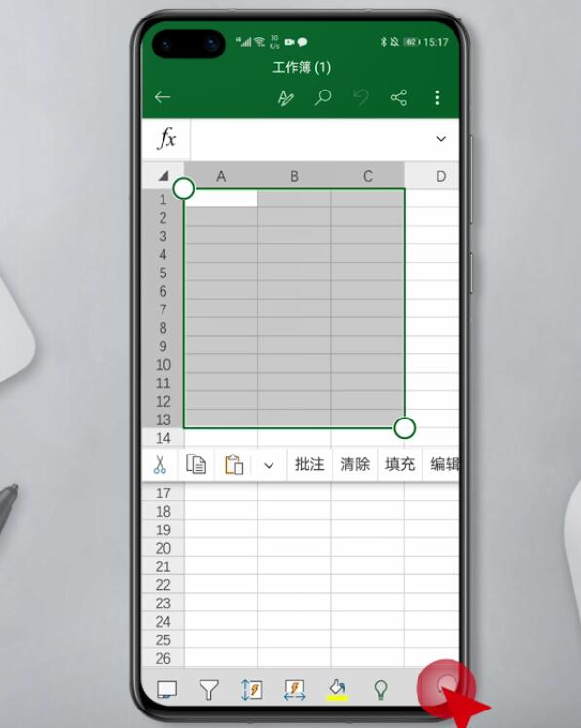Select row header 12
The height and width of the screenshot is (728, 581).
(x=163, y=401)
